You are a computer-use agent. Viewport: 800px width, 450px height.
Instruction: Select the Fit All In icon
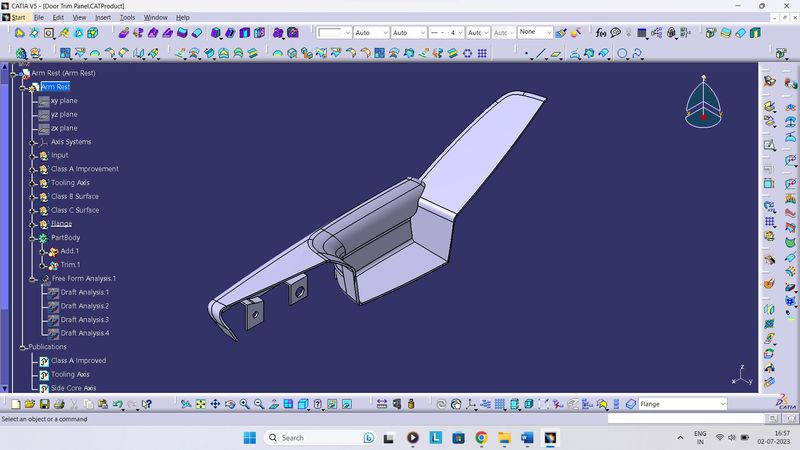coord(200,404)
